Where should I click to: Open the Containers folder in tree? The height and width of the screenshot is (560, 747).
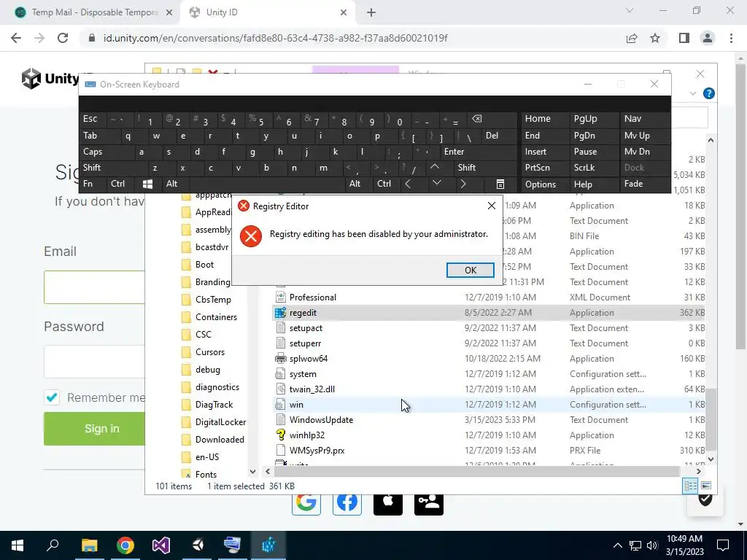[216, 317]
